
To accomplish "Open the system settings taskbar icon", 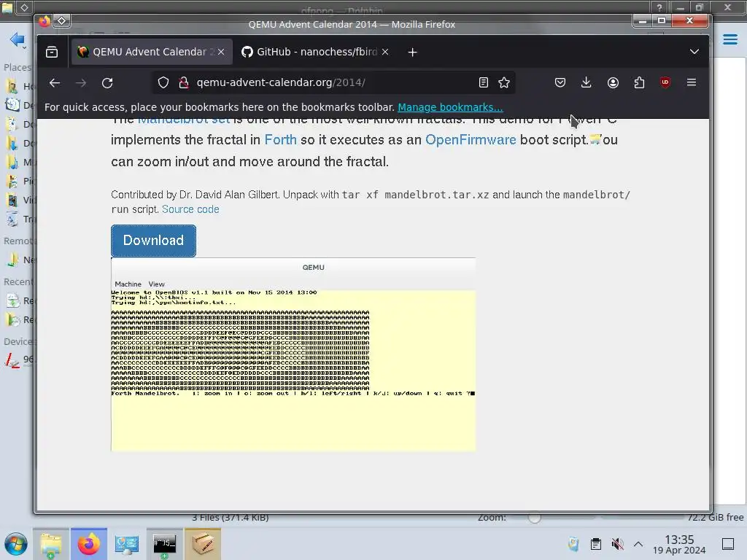I will [x=127, y=544].
